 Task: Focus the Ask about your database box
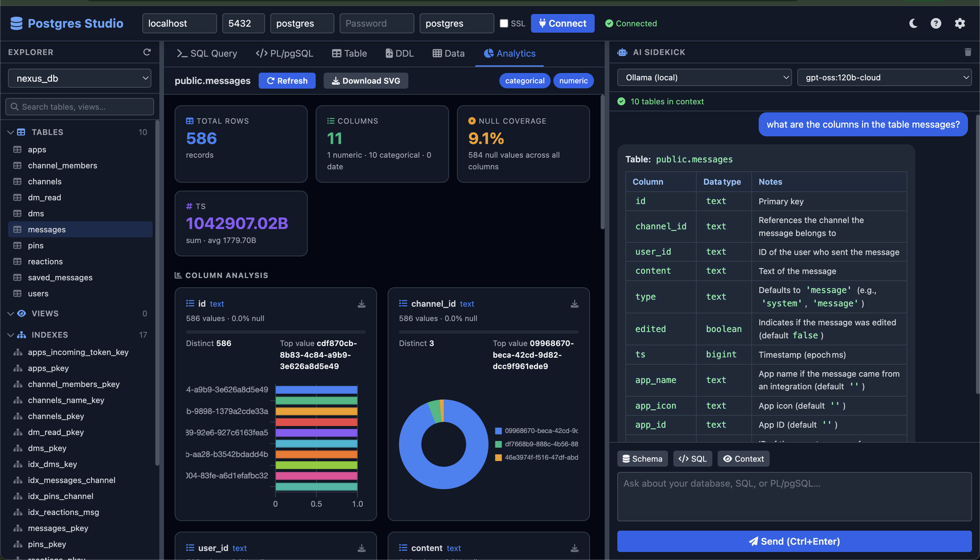(x=794, y=496)
